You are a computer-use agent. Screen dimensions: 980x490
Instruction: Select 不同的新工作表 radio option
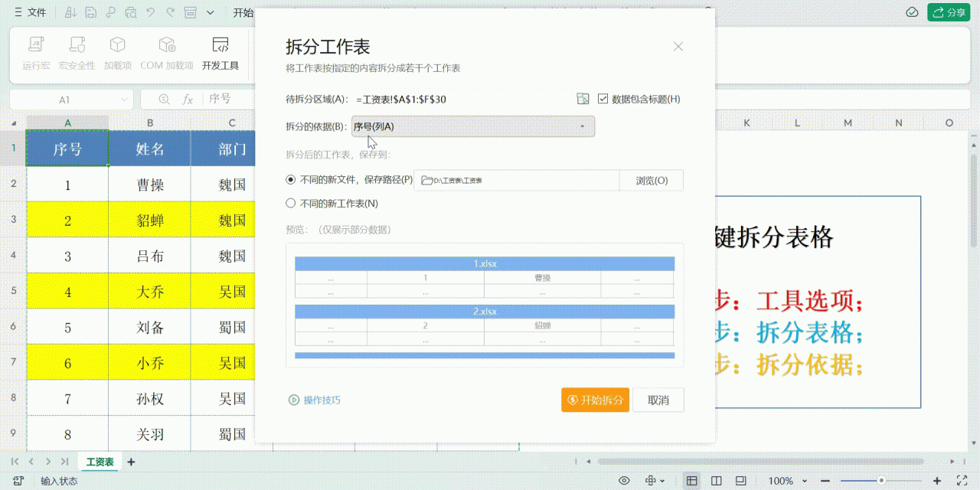(290, 203)
